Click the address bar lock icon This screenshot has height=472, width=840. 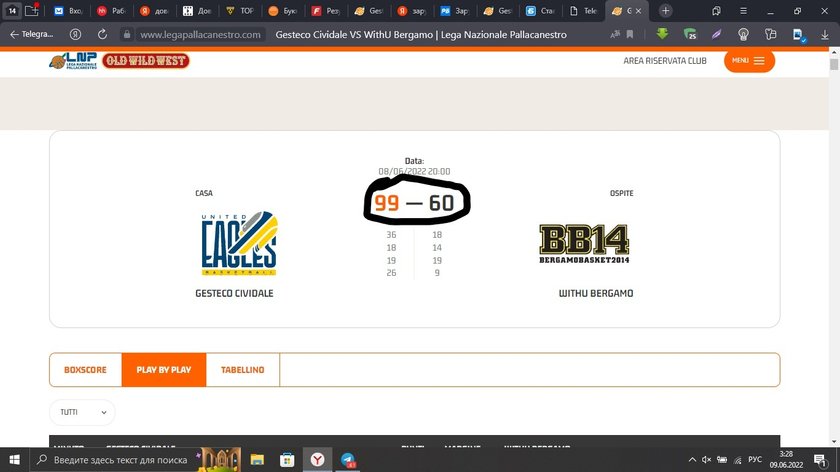tap(127, 34)
